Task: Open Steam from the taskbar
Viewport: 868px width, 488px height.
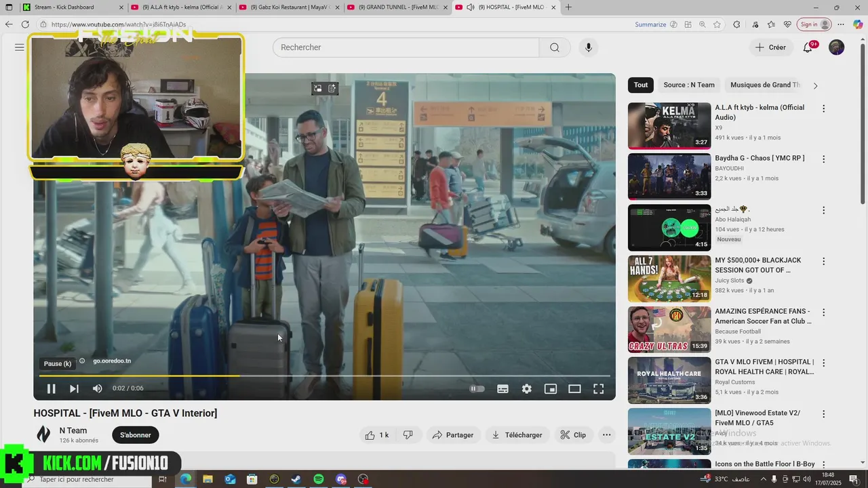Action: tap(296, 479)
